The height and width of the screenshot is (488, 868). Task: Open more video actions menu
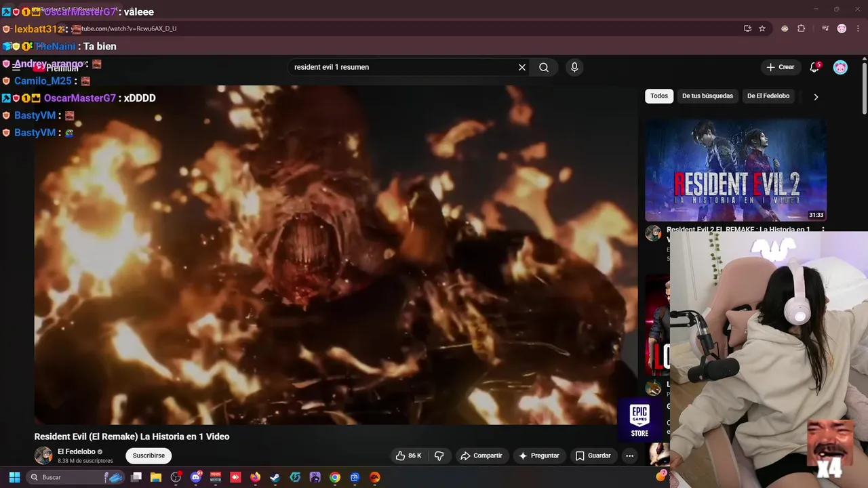[x=629, y=455]
